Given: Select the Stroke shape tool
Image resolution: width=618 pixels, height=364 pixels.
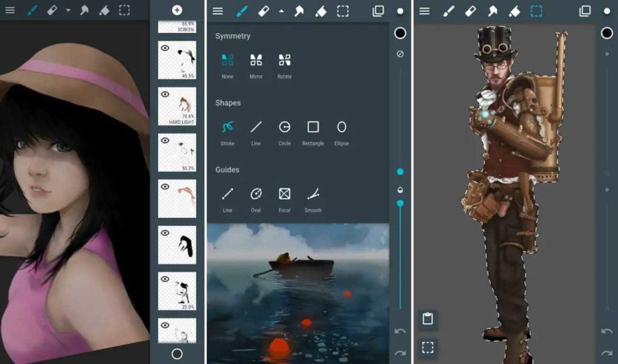Looking at the screenshot, I should pos(227,128).
